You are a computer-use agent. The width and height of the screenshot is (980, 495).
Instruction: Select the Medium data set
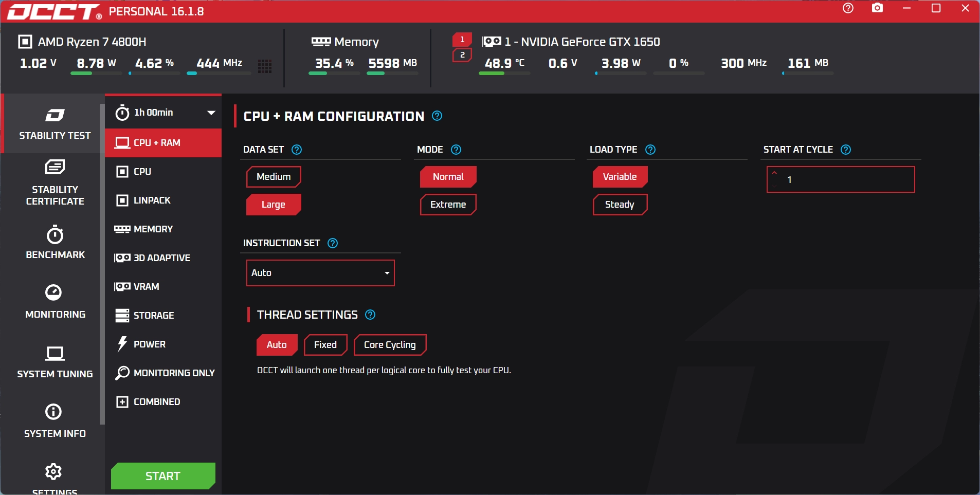click(274, 177)
